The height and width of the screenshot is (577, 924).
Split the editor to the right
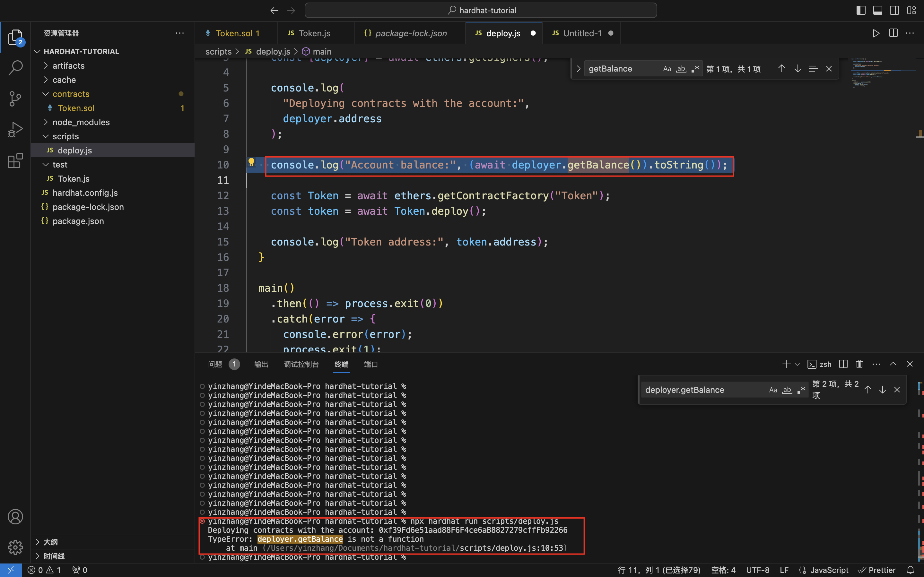(893, 33)
